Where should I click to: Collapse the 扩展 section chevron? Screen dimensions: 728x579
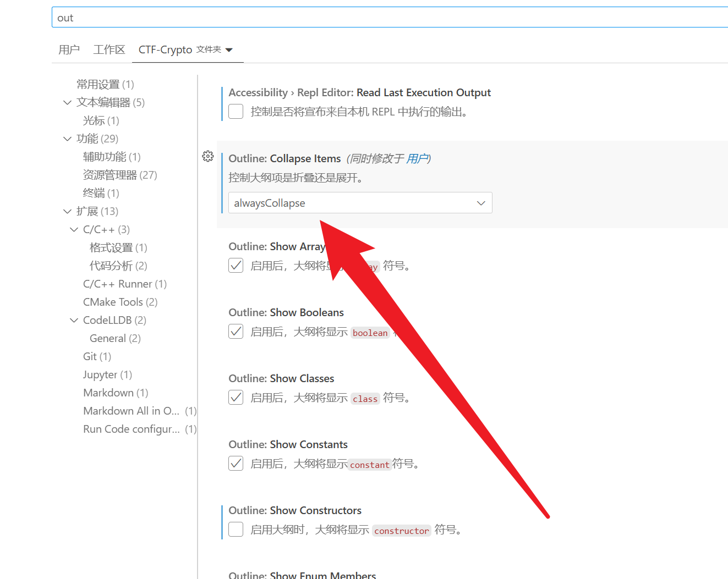tap(68, 212)
